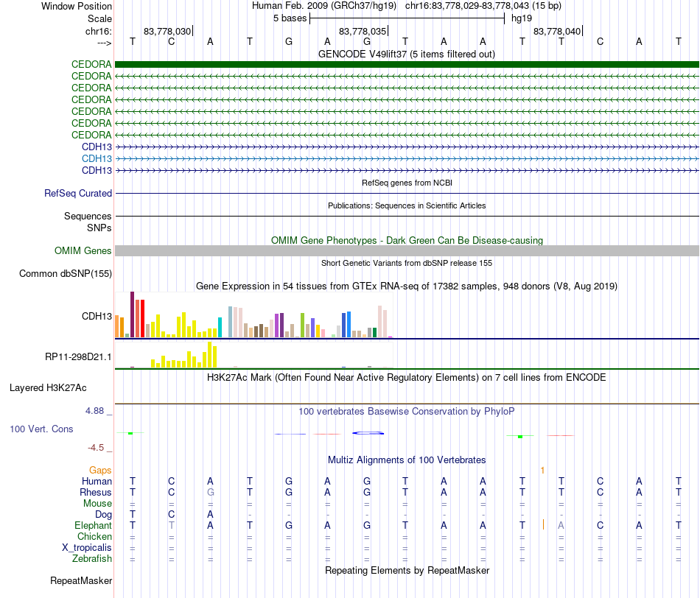Open Multiz Alignments of 100 Vertebrates title
Screen dimensions: 700x598
pyautogui.click(x=407, y=460)
